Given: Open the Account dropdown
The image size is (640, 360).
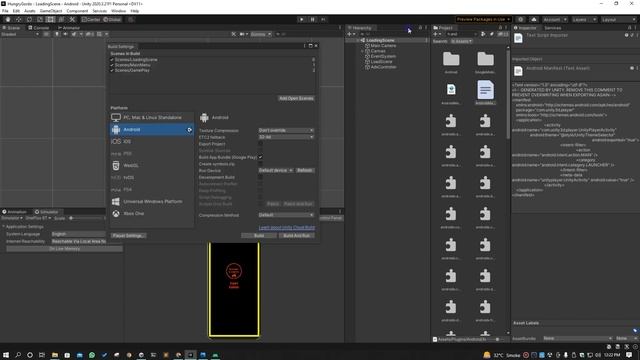Looking at the screenshot, I should point(555,19).
